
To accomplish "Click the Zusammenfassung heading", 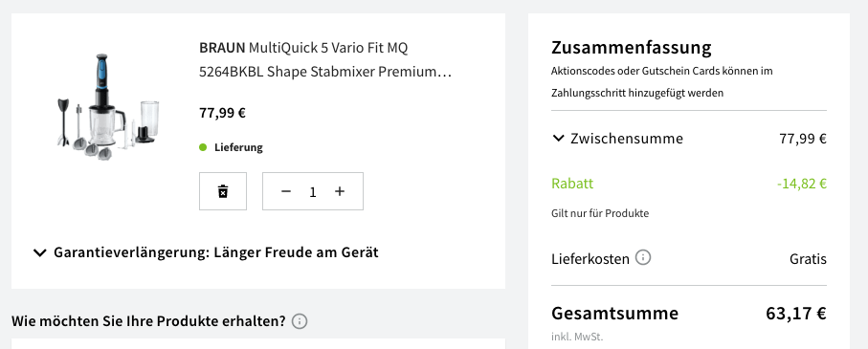I will pos(631,48).
